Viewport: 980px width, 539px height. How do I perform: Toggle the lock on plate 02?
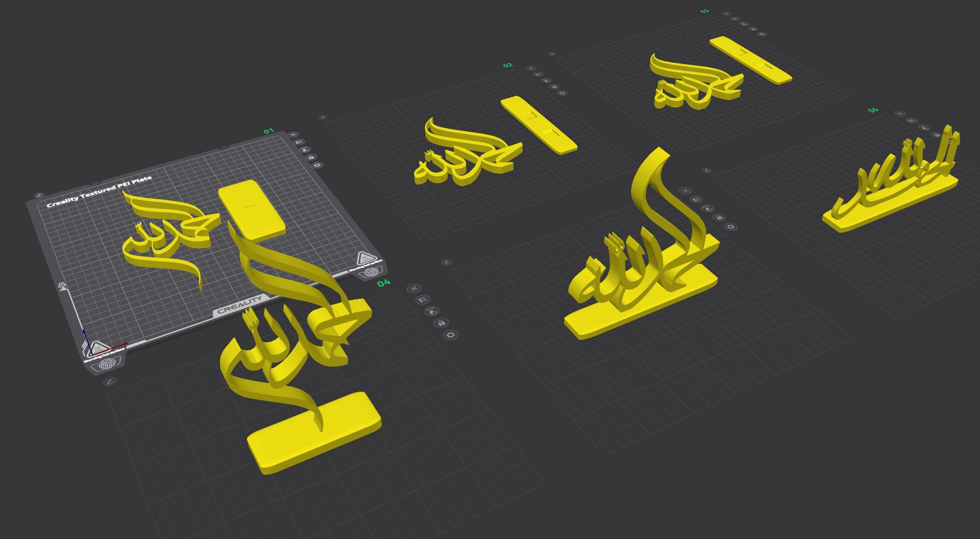click(x=554, y=87)
